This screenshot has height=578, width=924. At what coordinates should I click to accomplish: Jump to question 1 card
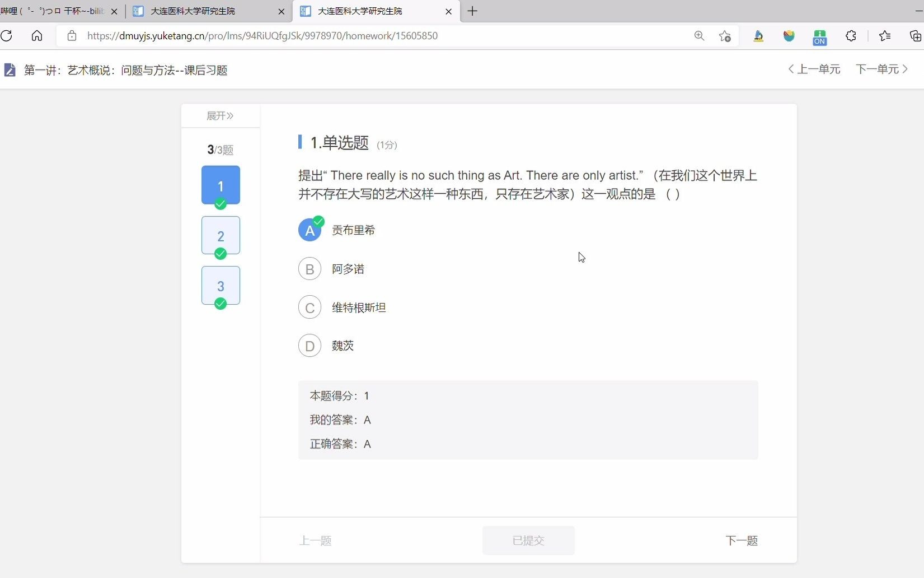(x=221, y=185)
